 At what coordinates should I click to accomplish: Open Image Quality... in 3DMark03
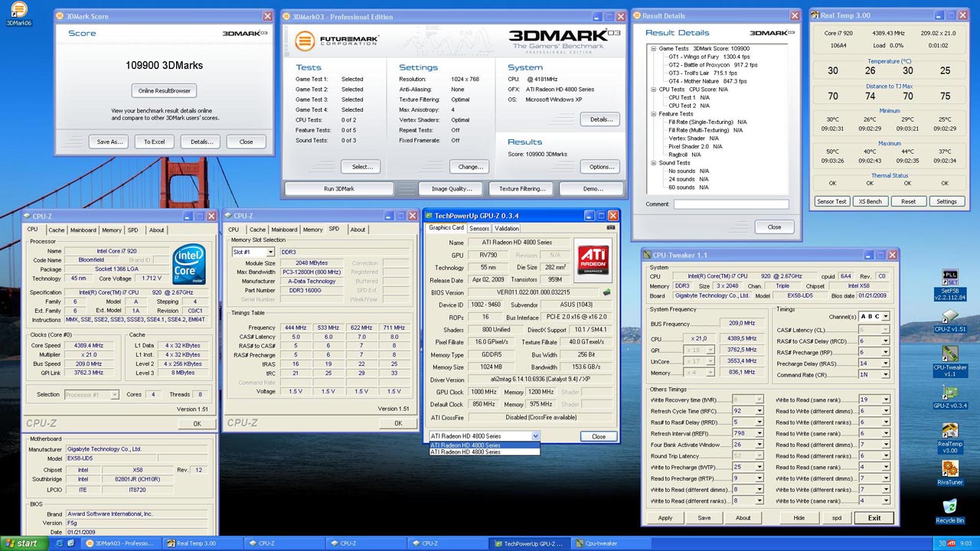tap(452, 188)
